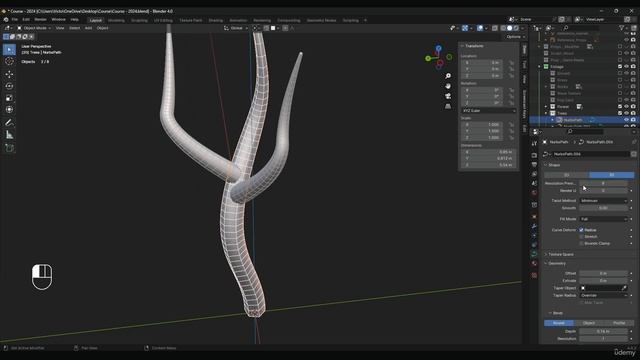Click the curve data name field

point(590,154)
